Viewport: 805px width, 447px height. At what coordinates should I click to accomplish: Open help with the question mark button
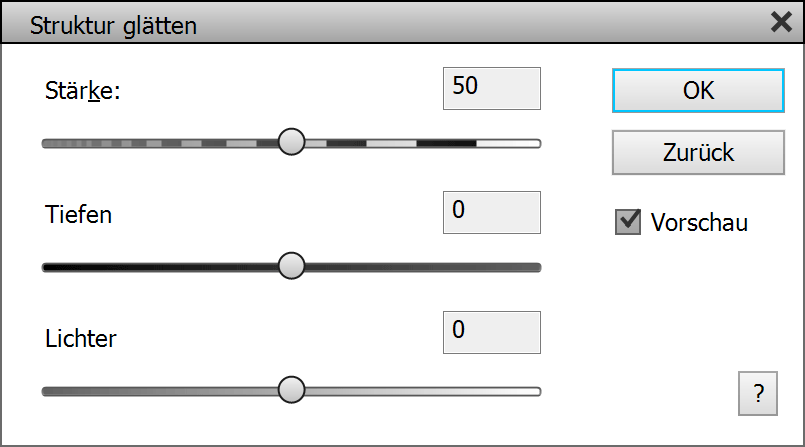(758, 394)
